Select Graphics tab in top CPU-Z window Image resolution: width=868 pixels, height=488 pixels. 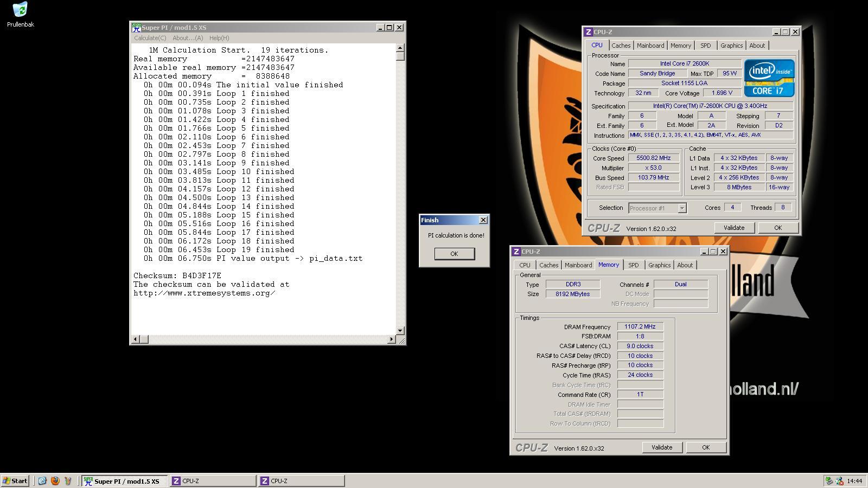(x=732, y=46)
